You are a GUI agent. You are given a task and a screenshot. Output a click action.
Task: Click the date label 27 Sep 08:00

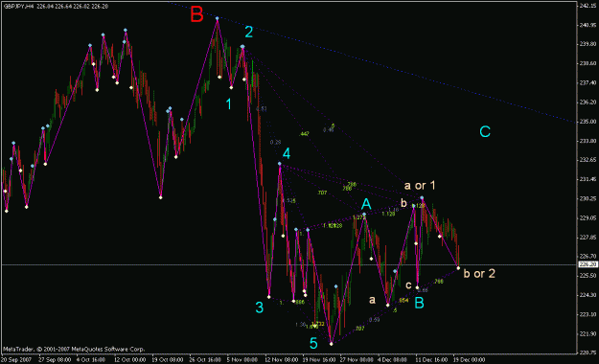pyautogui.click(x=55, y=359)
